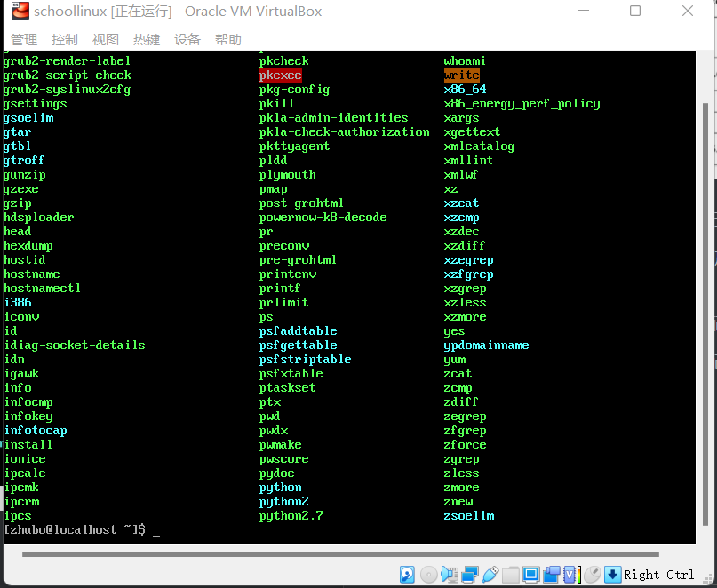717x588 pixels.
Task: Click the hostnamectl entry
Action: click(x=42, y=289)
